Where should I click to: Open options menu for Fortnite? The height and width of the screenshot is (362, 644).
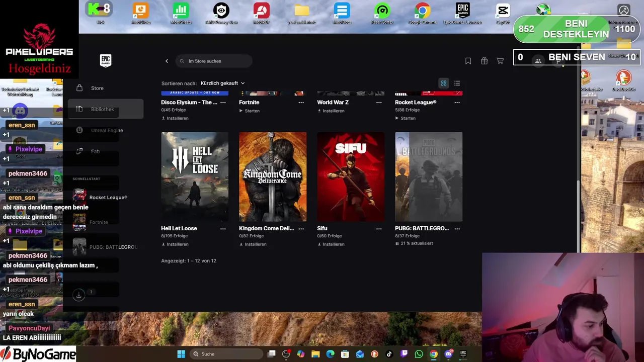301,102
